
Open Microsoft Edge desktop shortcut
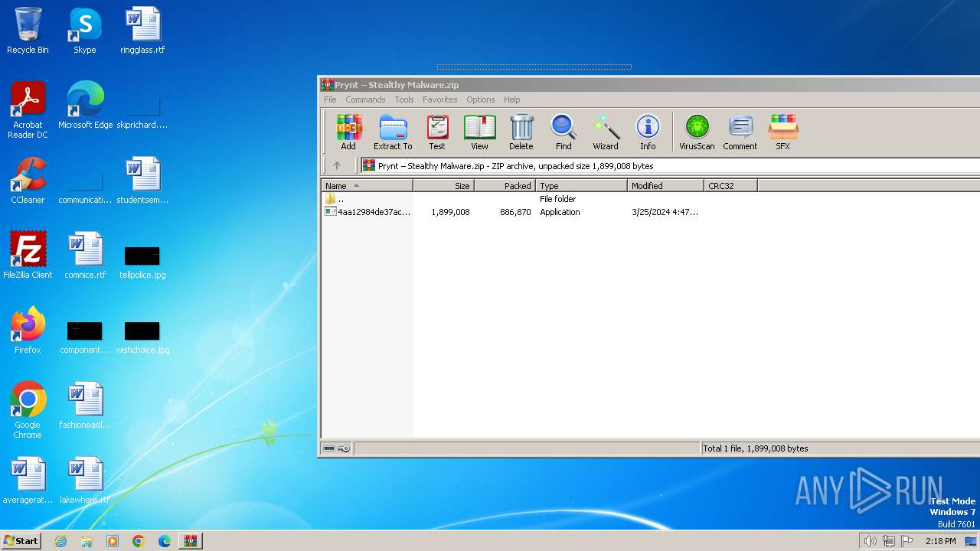coord(85,106)
